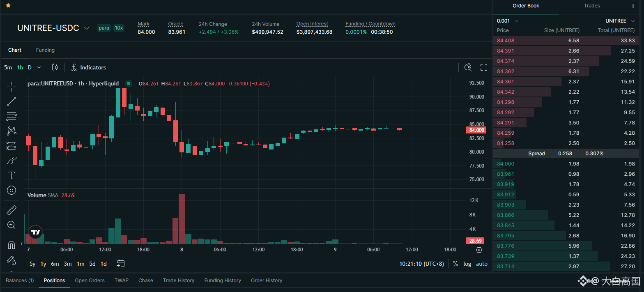The width and height of the screenshot is (644, 292).
Task: Select the brush drawing tool
Action: [x=11, y=161]
